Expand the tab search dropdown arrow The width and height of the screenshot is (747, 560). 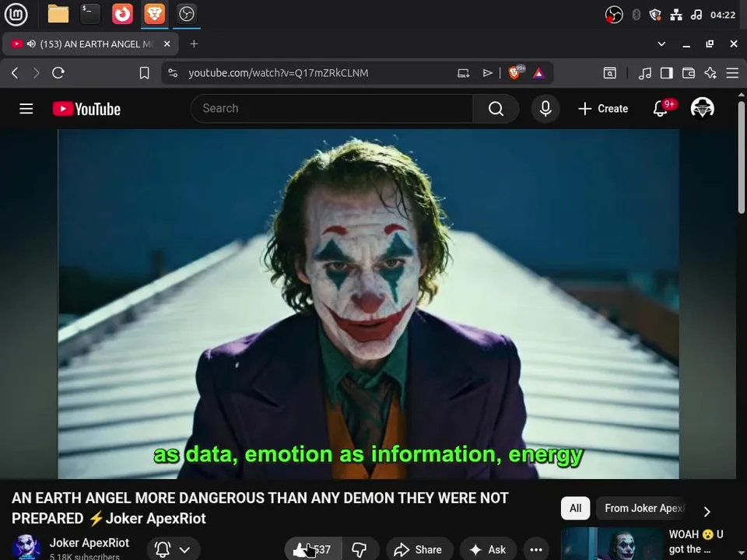[661, 44]
